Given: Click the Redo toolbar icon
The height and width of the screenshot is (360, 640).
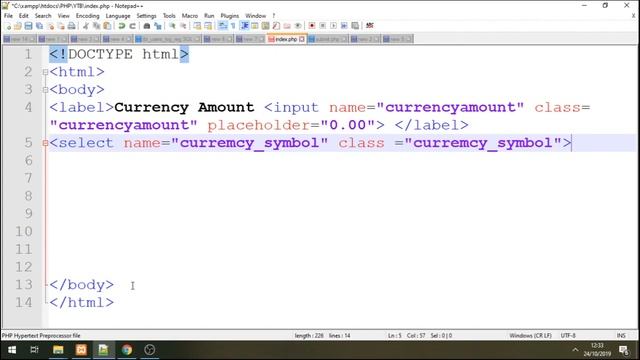Looking at the screenshot, I should click(x=132, y=26).
